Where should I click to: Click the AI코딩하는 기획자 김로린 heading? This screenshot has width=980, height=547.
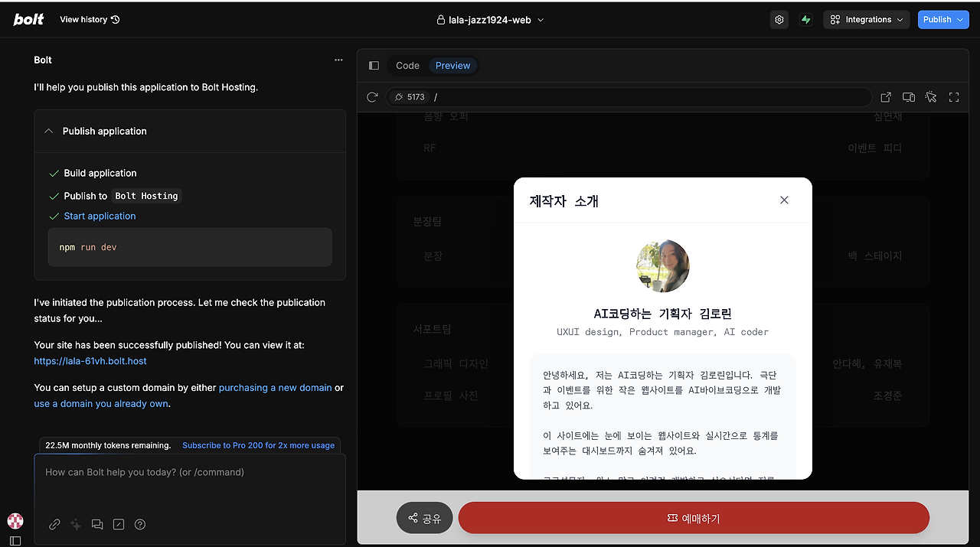pos(663,314)
